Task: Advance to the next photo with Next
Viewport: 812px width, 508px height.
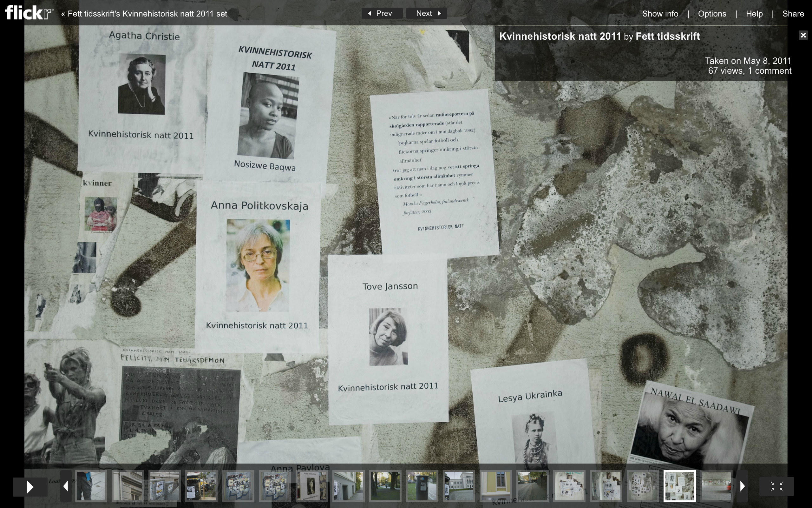Action: 427,13
